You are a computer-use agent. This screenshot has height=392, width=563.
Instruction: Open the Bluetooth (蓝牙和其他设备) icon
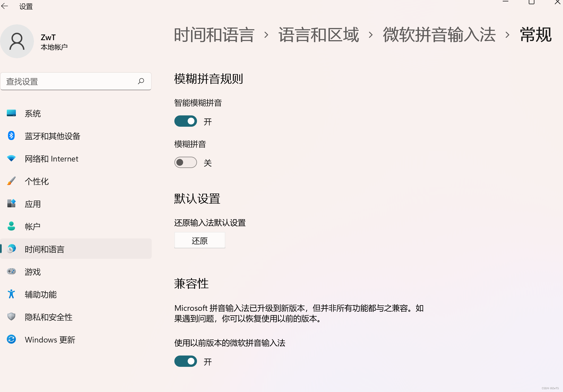click(x=11, y=136)
